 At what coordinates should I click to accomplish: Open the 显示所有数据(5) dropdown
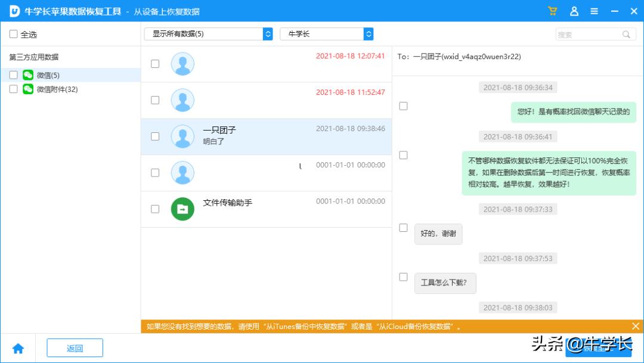208,35
